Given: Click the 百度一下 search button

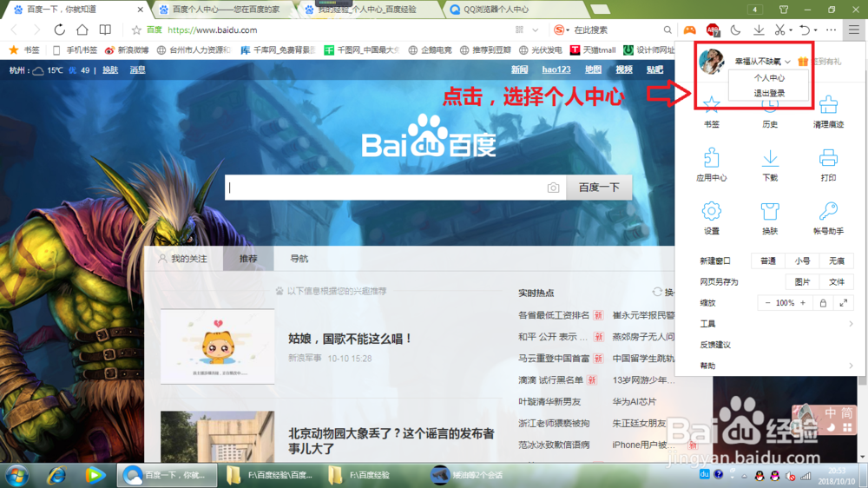Looking at the screenshot, I should click(x=598, y=188).
